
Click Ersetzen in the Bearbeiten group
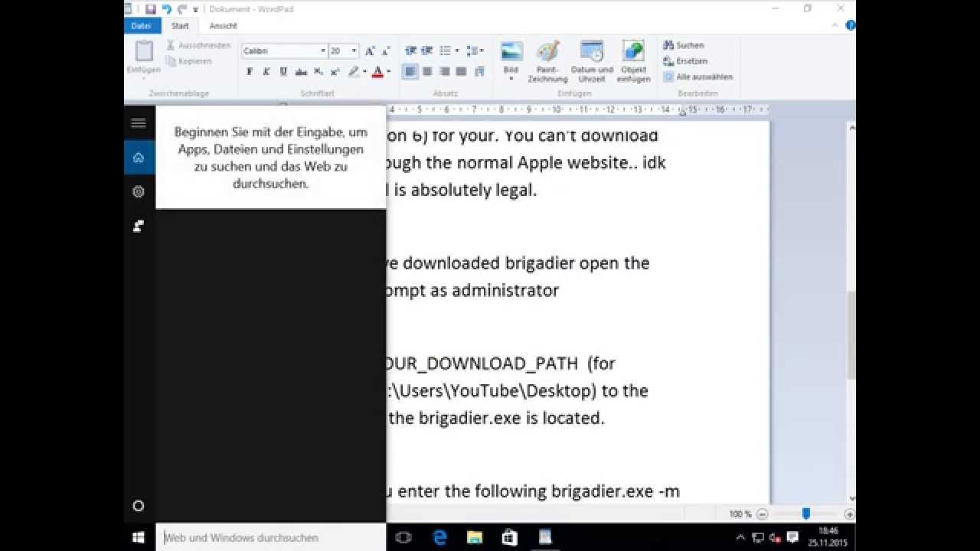[x=685, y=61]
